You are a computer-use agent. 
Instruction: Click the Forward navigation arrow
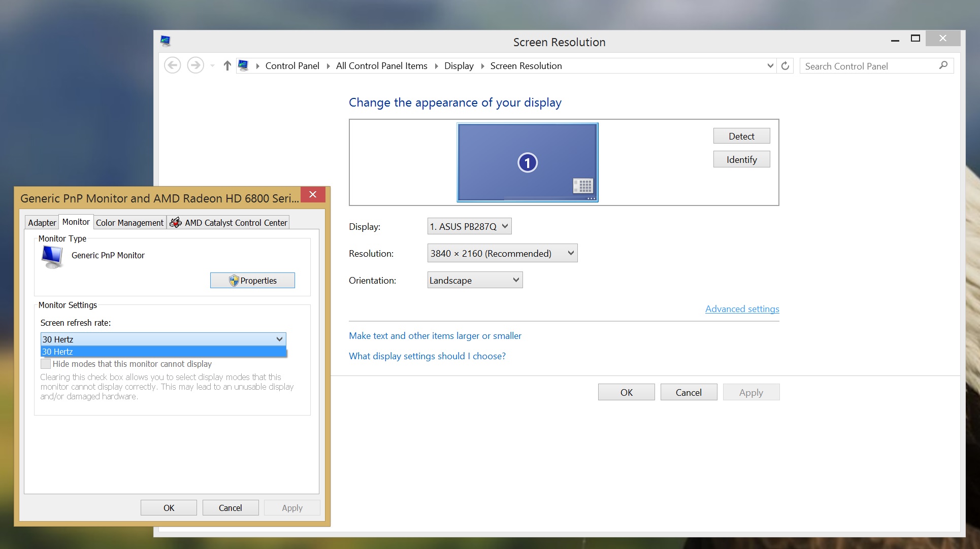[195, 65]
